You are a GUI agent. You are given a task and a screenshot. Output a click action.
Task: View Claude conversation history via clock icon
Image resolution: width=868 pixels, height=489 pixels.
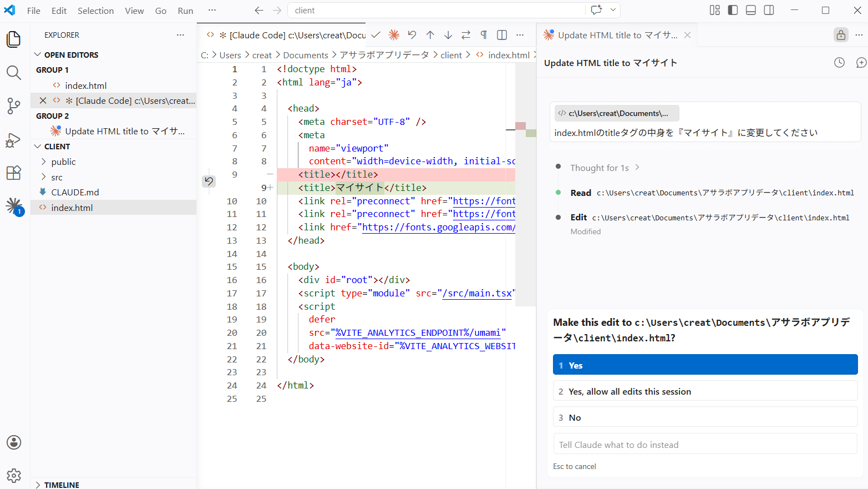839,62
